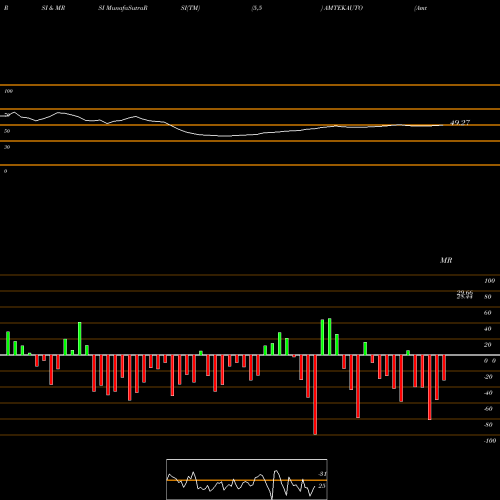Image resolution: width=500 pixels, height=500 pixels.
Task: Click the 'MR' panel title
Action: pyautogui.click(x=446, y=260)
